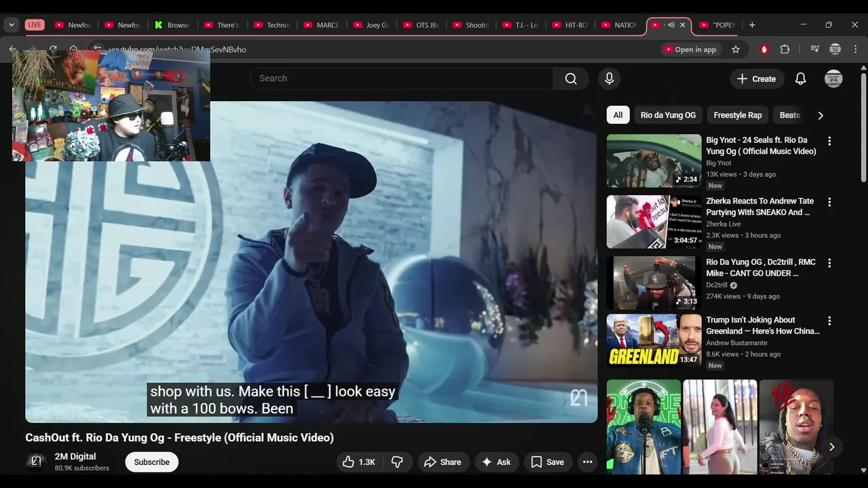868x488 pixels.
Task: Subscribe to 2M Digital
Action: [152, 462]
